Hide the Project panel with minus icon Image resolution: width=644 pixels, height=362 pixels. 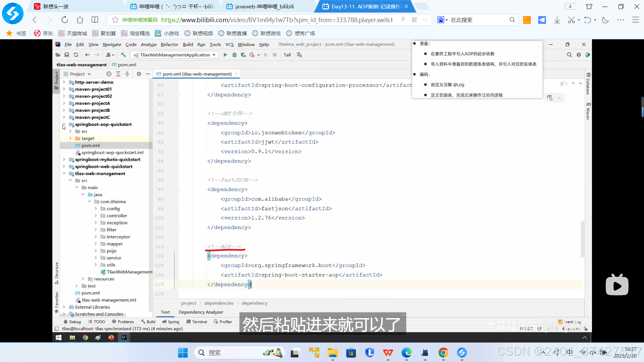pos(148,74)
